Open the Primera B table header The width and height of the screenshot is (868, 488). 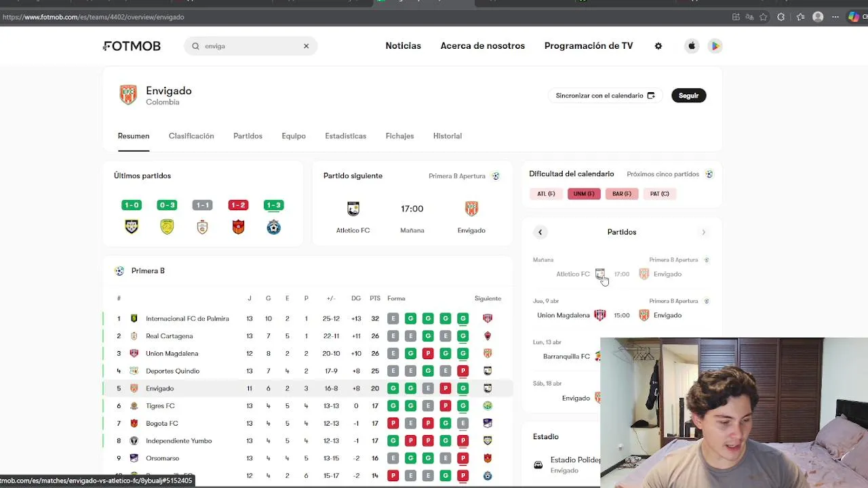point(148,271)
